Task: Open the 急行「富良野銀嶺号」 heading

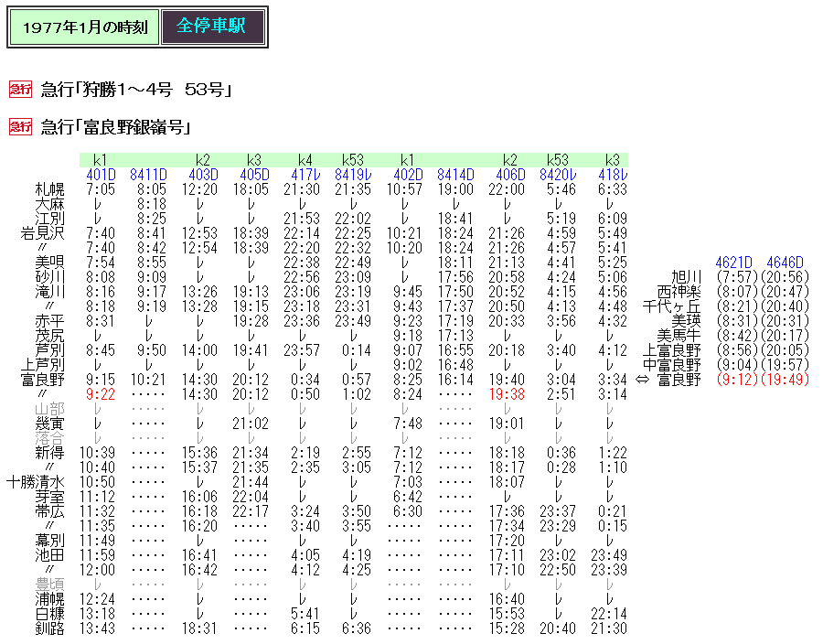Action: (115, 127)
